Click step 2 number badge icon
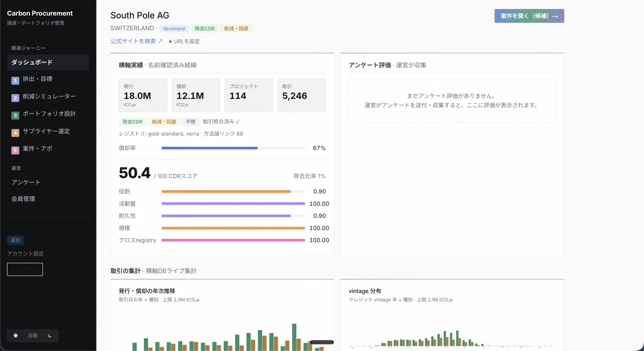Screen dimensions: 644x351 coord(15,98)
